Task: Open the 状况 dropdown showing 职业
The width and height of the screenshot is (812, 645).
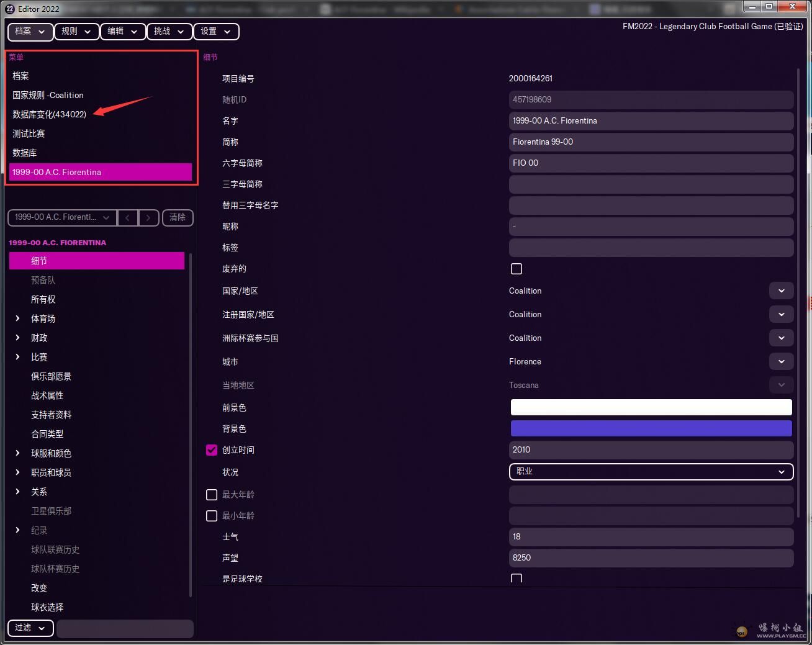Action: [651, 472]
